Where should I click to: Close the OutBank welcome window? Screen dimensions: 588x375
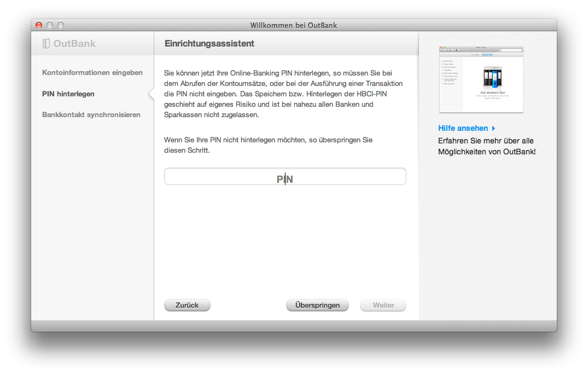point(39,25)
